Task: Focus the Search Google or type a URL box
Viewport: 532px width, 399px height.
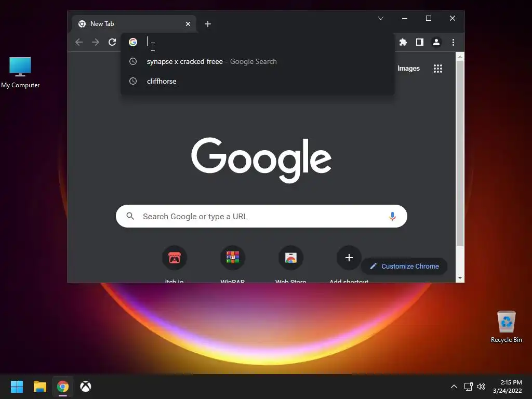Action: pos(261,216)
